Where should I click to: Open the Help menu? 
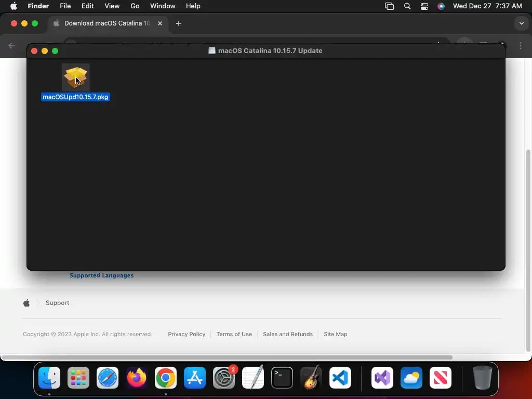tap(193, 6)
